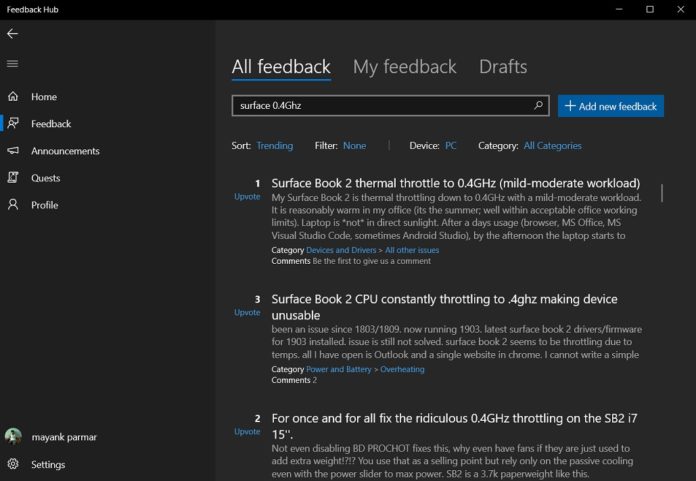Image resolution: width=696 pixels, height=481 pixels.
Task: Open the Power and Battery category link
Action: [339, 369]
